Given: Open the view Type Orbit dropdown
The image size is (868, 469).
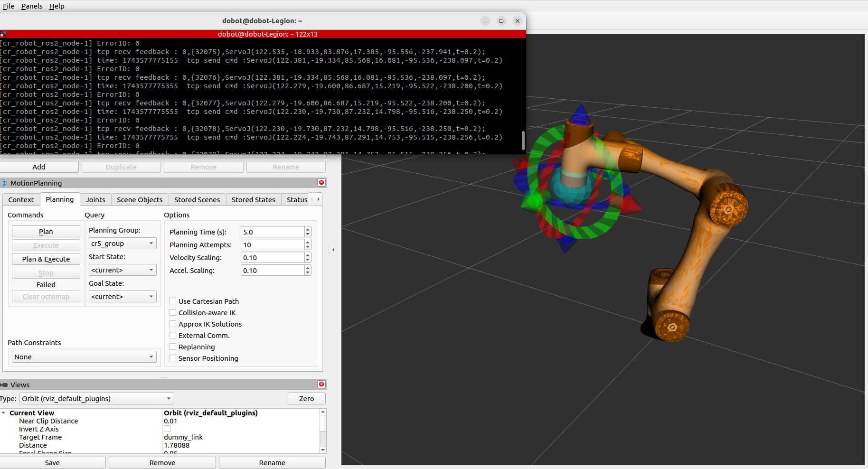Looking at the screenshot, I should (x=97, y=399).
